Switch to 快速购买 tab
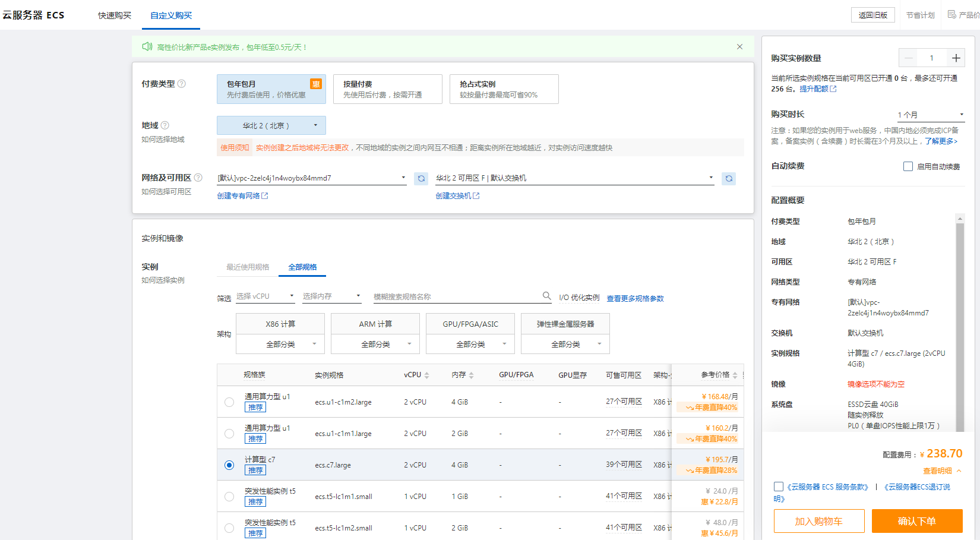The width and height of the screenshot is (980, 540). 115,15
